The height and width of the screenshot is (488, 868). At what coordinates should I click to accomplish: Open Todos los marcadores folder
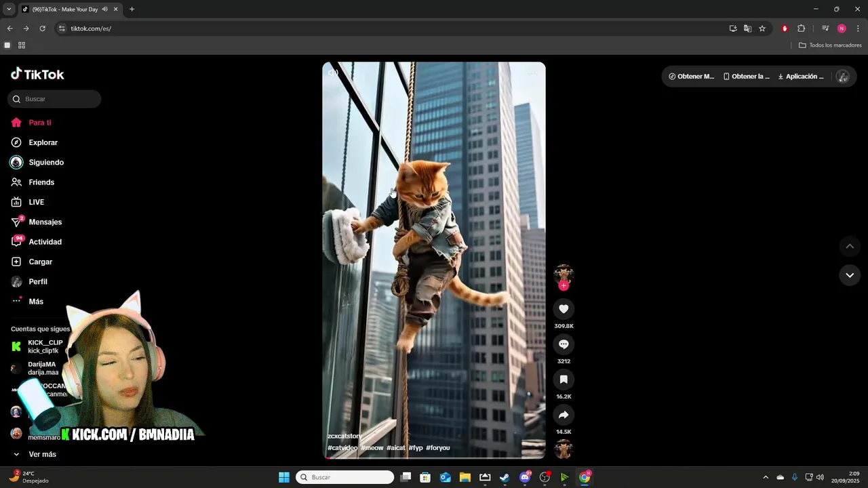coord(830,45)
